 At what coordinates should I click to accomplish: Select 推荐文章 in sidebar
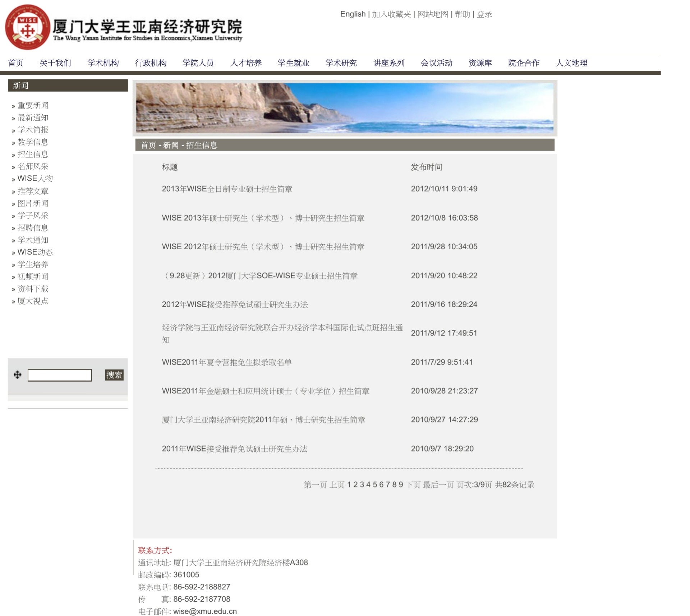(33, 191)
